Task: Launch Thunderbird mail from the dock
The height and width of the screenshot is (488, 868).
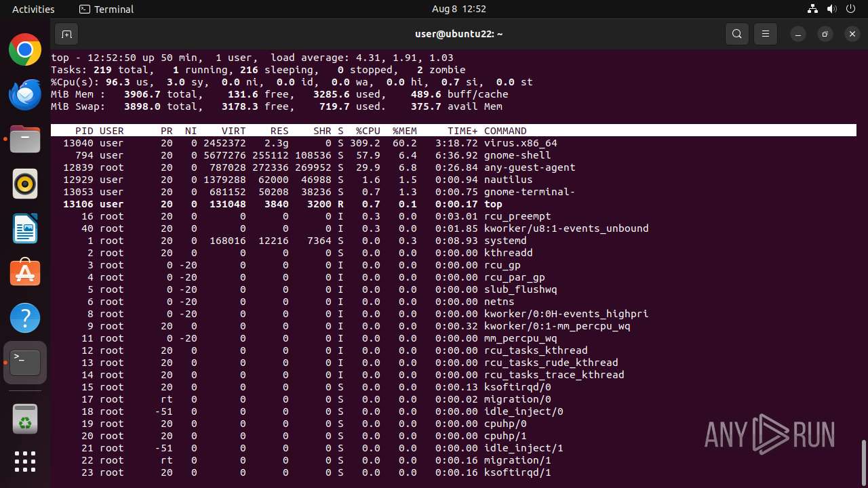Action: (x=25, y=94)
